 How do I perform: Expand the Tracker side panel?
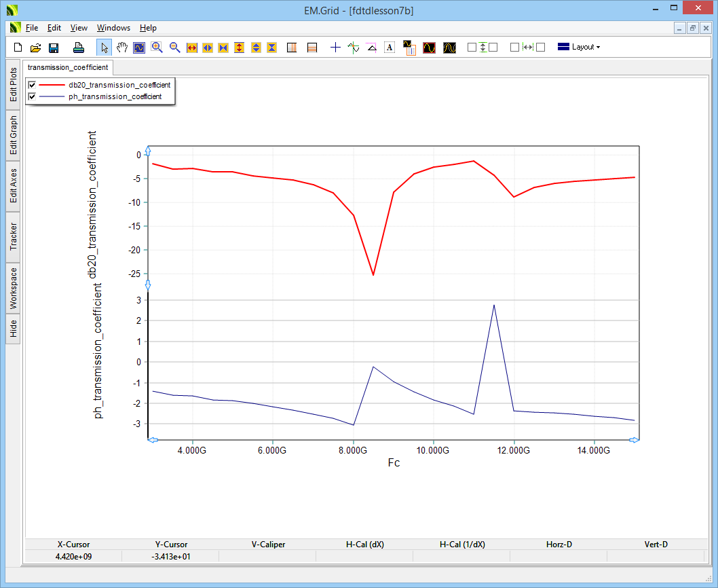13,237
